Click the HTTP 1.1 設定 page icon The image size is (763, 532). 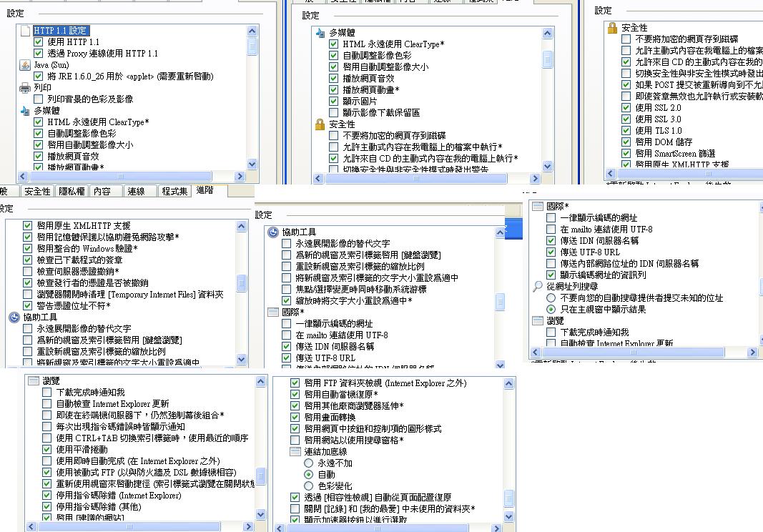[25, 31]
